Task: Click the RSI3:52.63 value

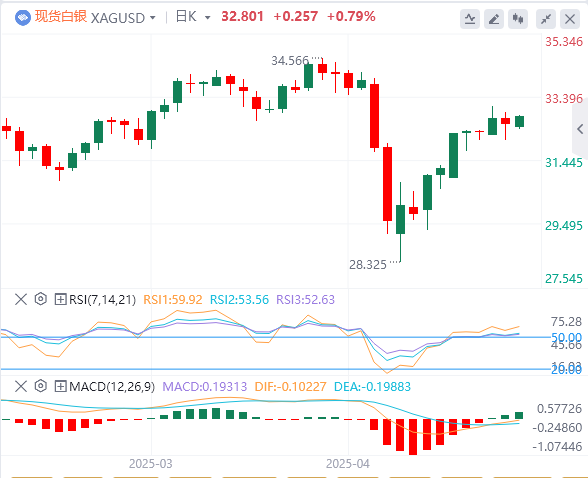Action: [x=305, y=300]
